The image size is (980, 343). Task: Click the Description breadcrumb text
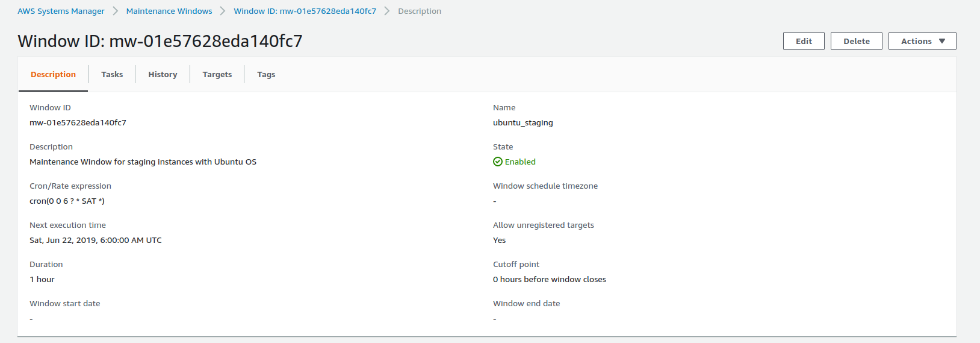coord(420,11)
